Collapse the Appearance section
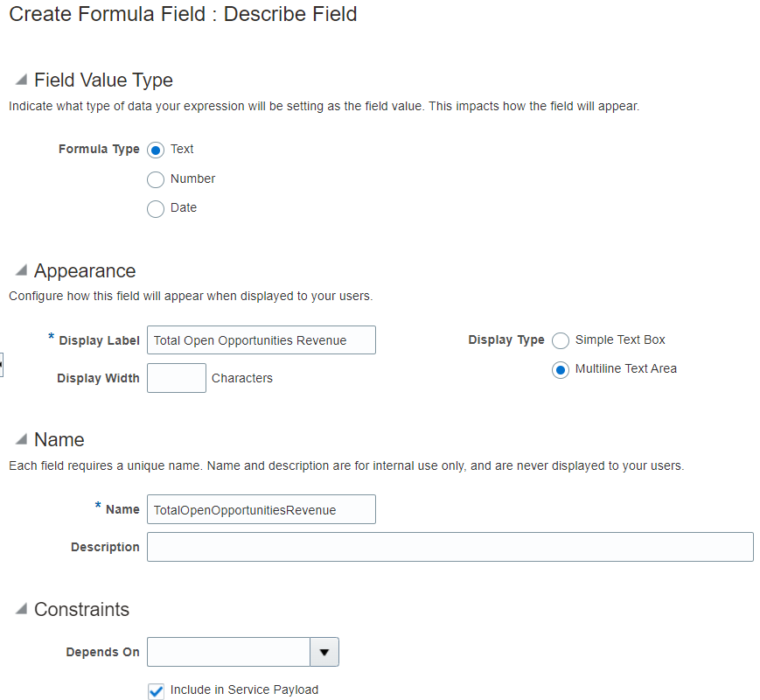760x700 pixels. click(19, 271)
